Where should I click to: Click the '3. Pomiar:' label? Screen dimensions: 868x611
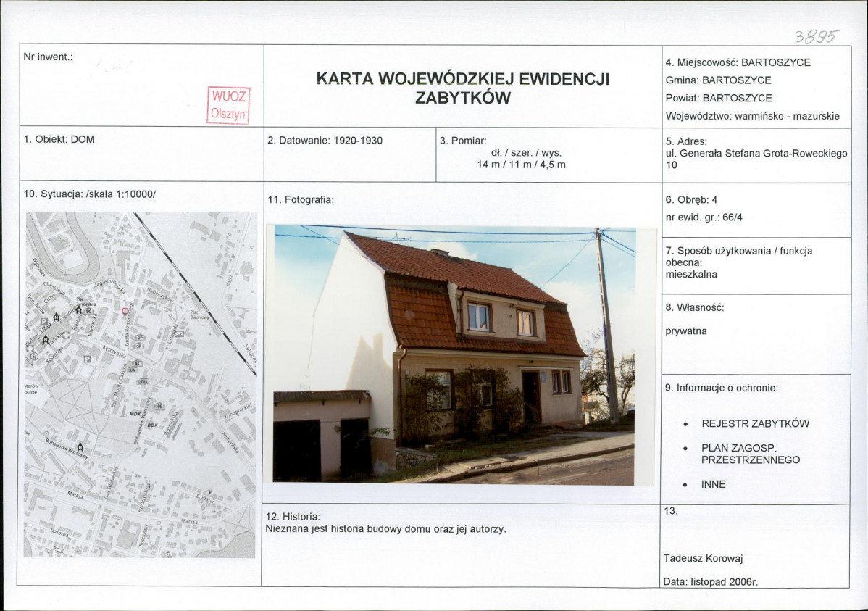[x=463, y=141]
